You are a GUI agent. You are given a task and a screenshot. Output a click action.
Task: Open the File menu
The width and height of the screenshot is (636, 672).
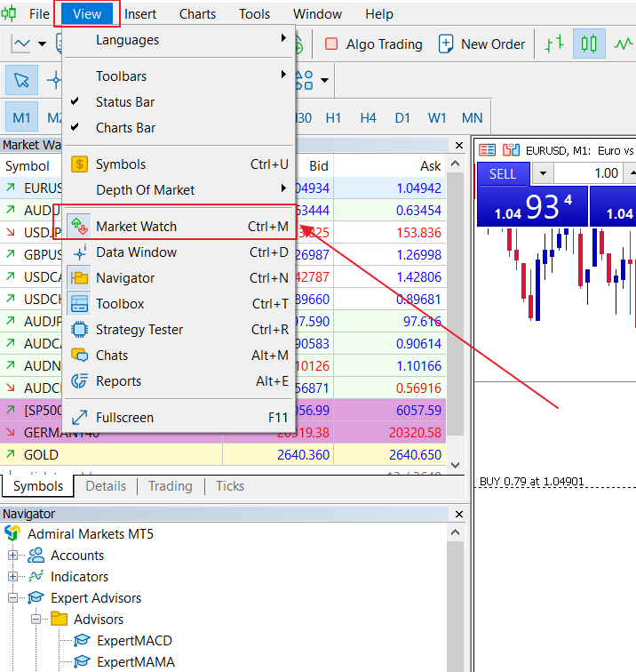click(x=39, y=14)
